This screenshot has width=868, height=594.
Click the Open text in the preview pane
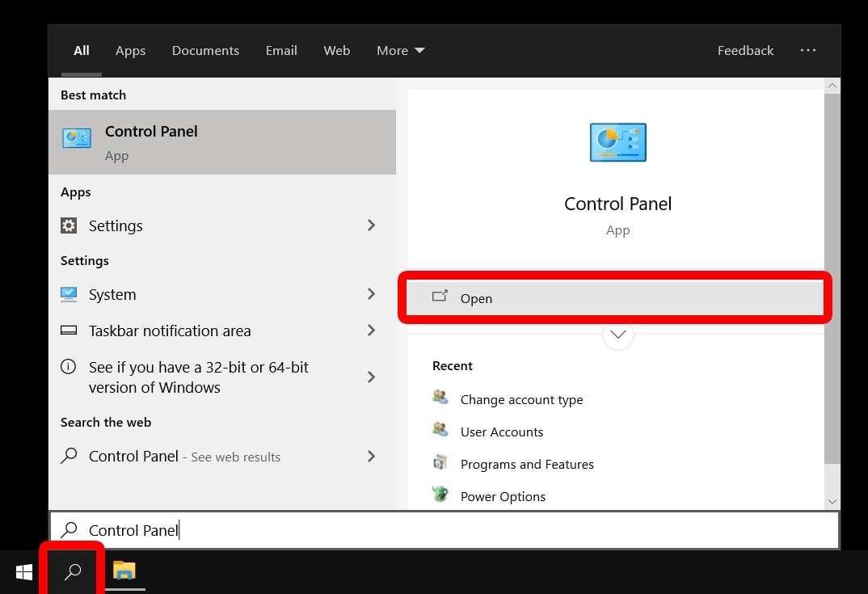pyautogui.click(x=476, y=298)
